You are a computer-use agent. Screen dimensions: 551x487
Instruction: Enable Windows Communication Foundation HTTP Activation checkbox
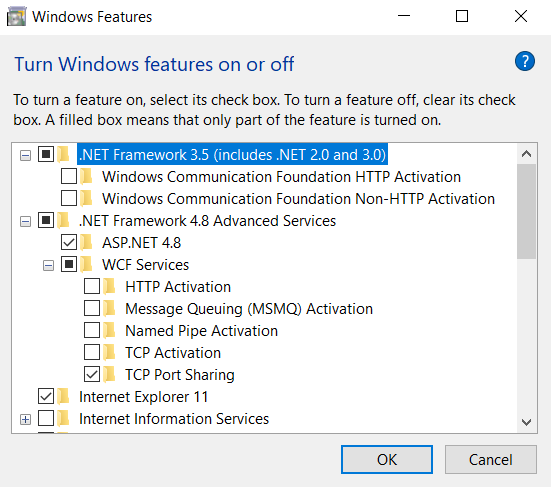(69, 176)
